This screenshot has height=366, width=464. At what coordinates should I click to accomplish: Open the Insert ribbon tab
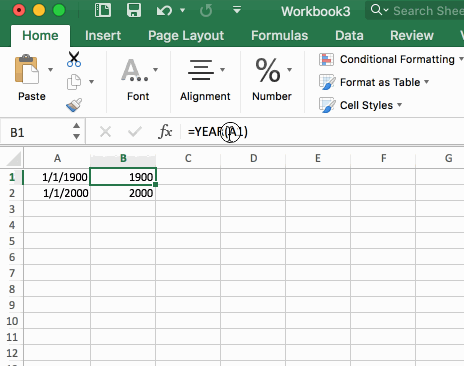click(x=103, y=35)
